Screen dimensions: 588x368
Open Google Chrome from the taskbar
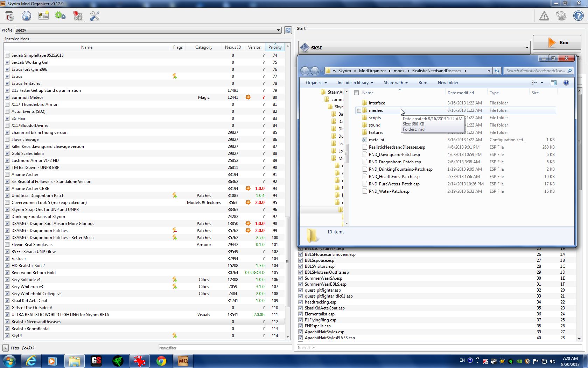[161, 361]
